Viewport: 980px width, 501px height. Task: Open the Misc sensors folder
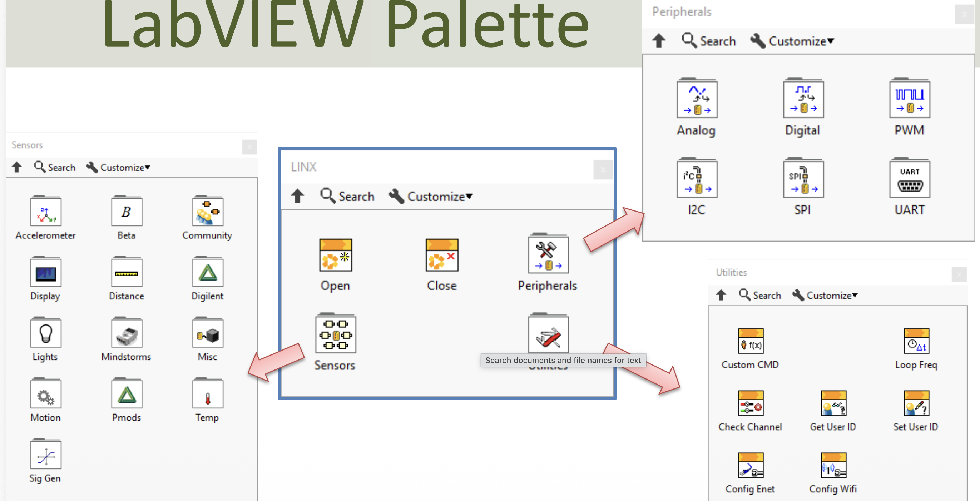click(208, 332)
